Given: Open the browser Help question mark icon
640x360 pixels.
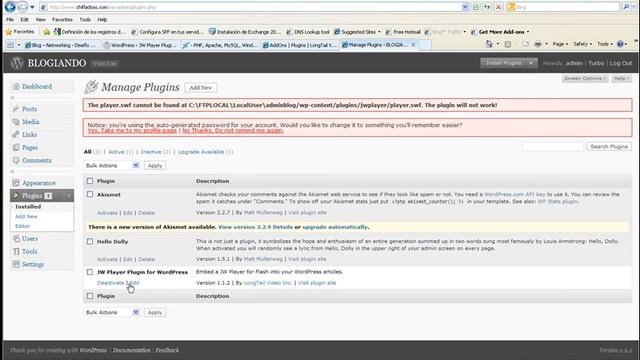Looking at the screenshot, I should coord(620,44).
